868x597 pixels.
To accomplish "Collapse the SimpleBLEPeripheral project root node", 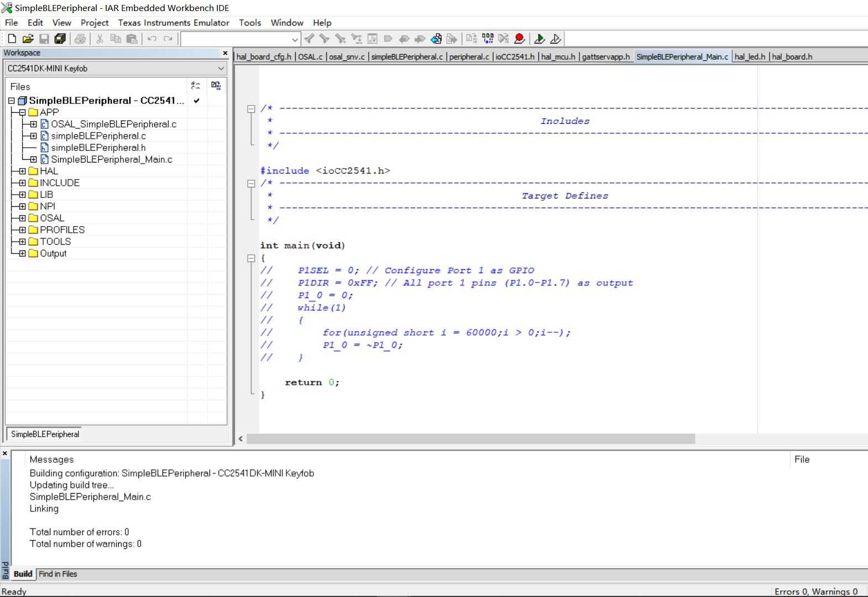I will (x=11, y=101).
